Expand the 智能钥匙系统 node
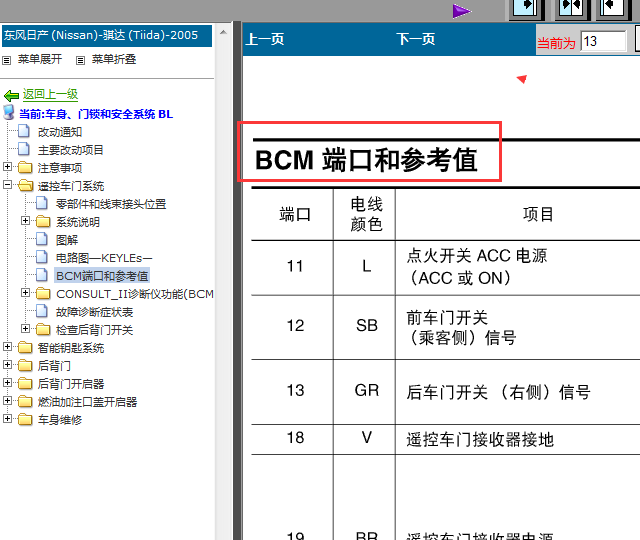Viewport: 640px width, 540px height. (7, 347)
